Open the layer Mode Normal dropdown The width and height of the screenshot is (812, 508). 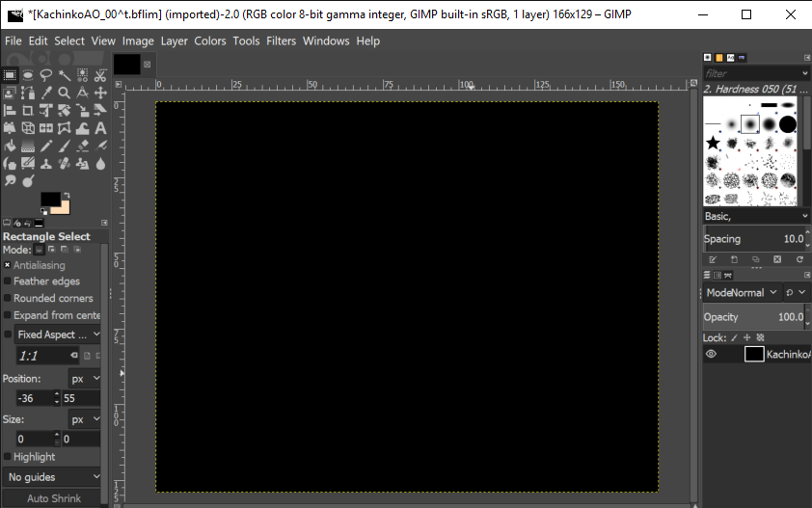coord(742,293)
